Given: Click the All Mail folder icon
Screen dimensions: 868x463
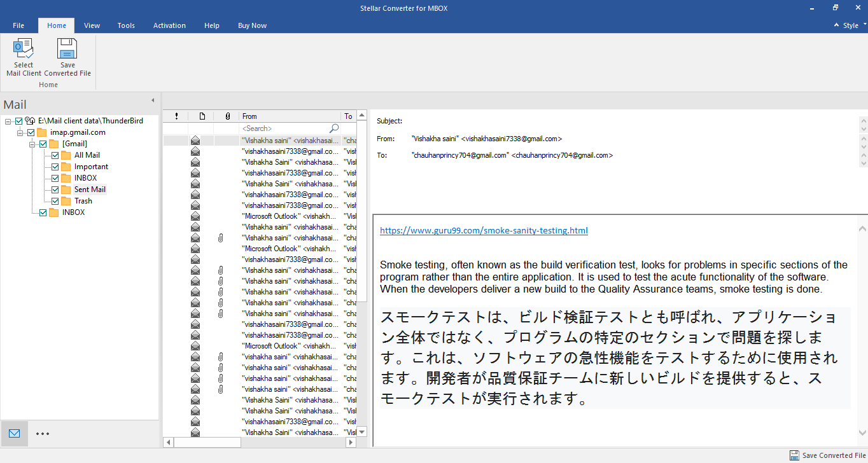Looking at the screenshot, I should coord(66,155).
